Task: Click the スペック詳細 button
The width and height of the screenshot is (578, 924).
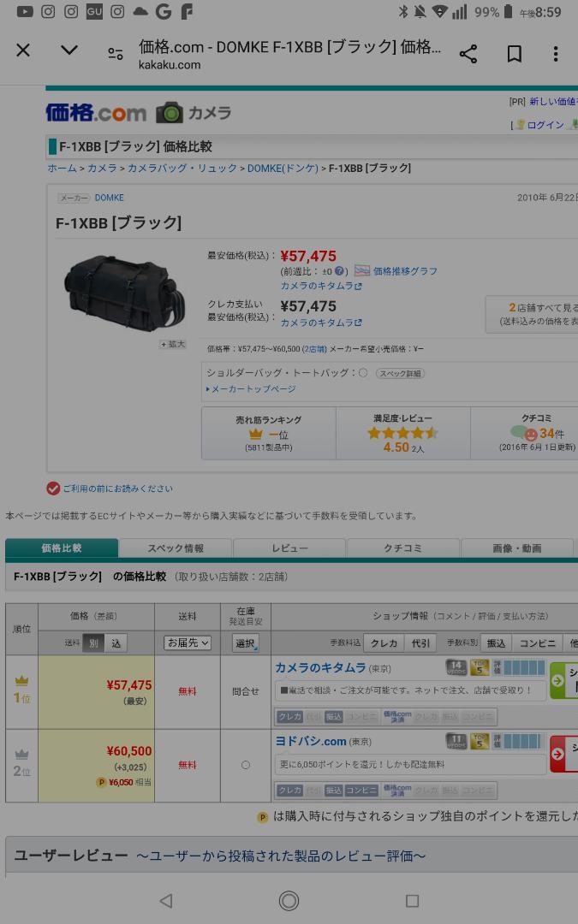Action: pyautogui.click(x=401, y=374)
